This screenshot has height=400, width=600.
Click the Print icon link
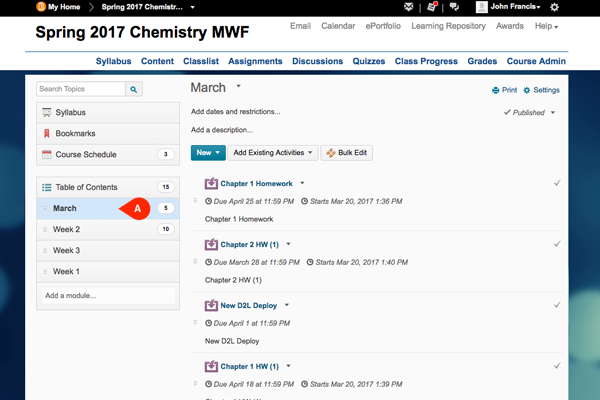[x=503, y=90]
